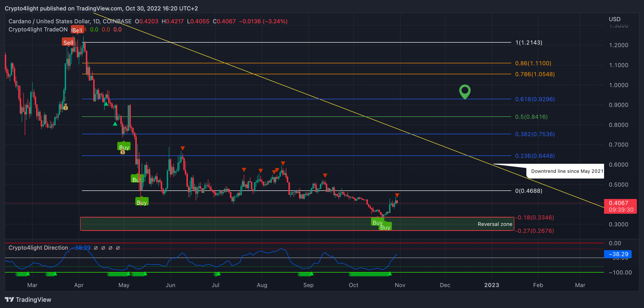644x308 pixels.
Task: Click the 'Downtrend line since May 2021' callout
Action: [567, 171]
